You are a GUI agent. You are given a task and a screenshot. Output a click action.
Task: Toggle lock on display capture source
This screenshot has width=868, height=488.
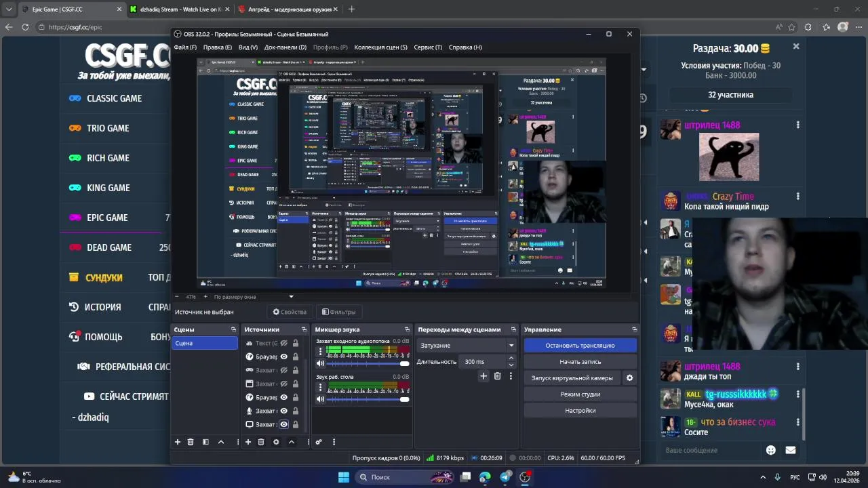(x=296, y=424)
